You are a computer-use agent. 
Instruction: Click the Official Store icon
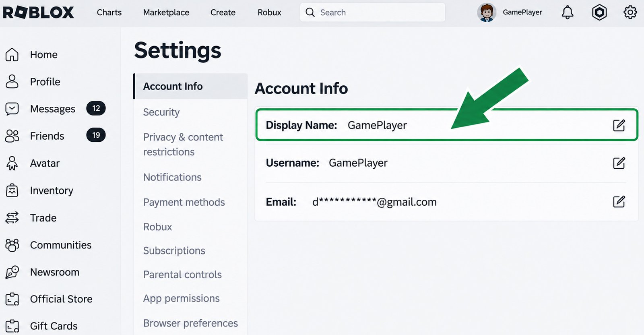coord(12,299)
